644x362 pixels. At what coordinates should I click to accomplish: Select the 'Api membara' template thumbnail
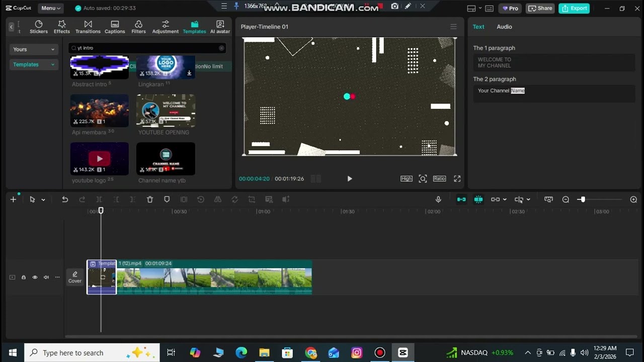pyautogui.click(x=100, y=110)
